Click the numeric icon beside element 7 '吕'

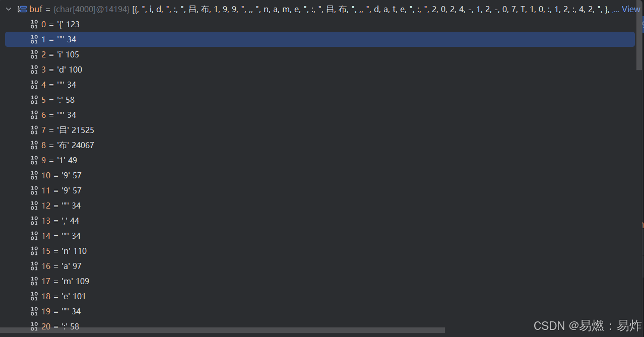point(34,130)
